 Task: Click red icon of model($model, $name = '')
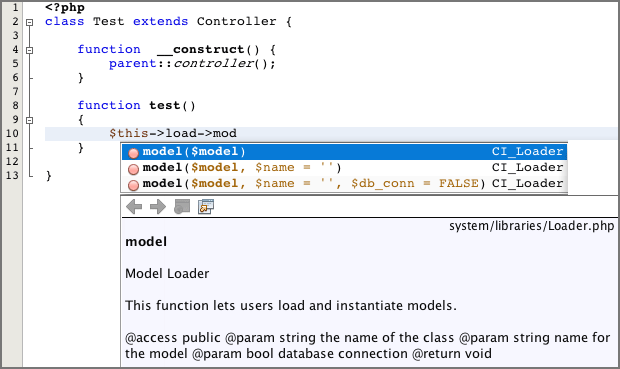coord(134,169)
